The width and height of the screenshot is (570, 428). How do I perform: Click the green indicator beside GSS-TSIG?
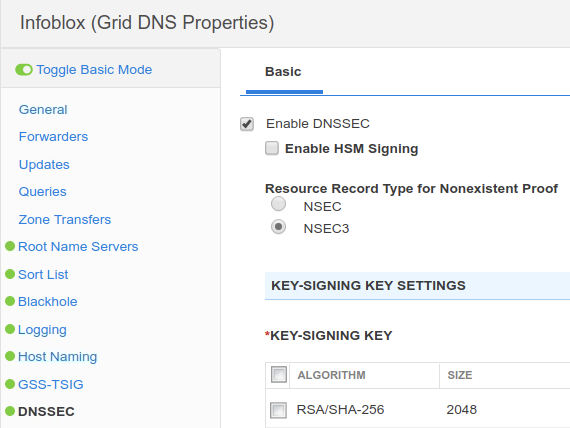point(10,384)
